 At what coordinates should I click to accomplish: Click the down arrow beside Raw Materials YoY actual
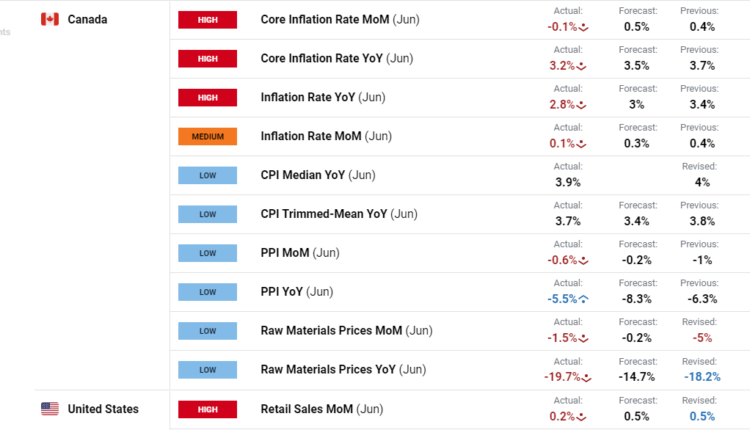tap(586, 377)
